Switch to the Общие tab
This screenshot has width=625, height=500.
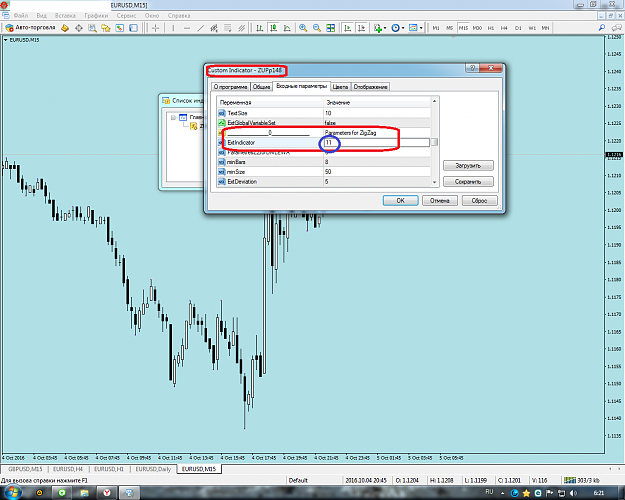tap(261, 87)
